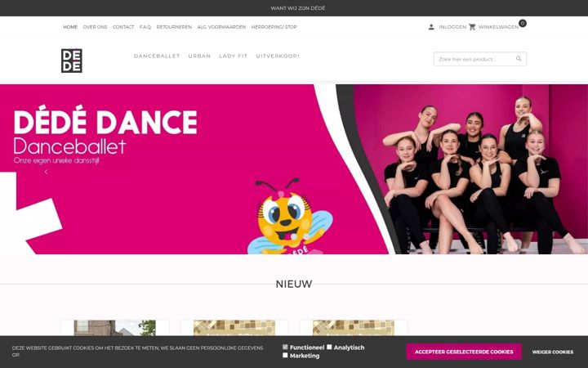Click the first new product thumbnail
Screen dimensions: 588x368
(x=115, y=328)
